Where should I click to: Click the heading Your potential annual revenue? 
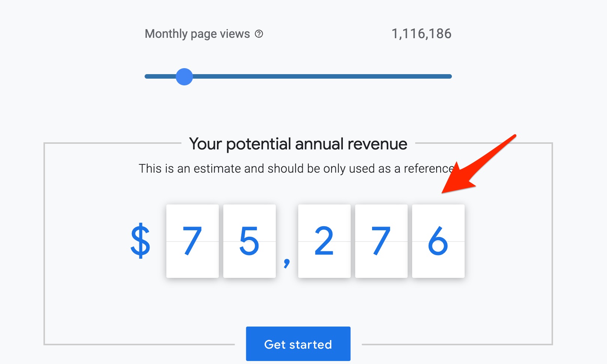298,144
